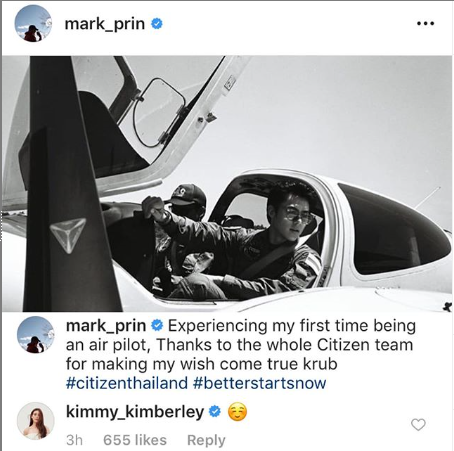Open the mark_prin username in the post header

point(105,24)
